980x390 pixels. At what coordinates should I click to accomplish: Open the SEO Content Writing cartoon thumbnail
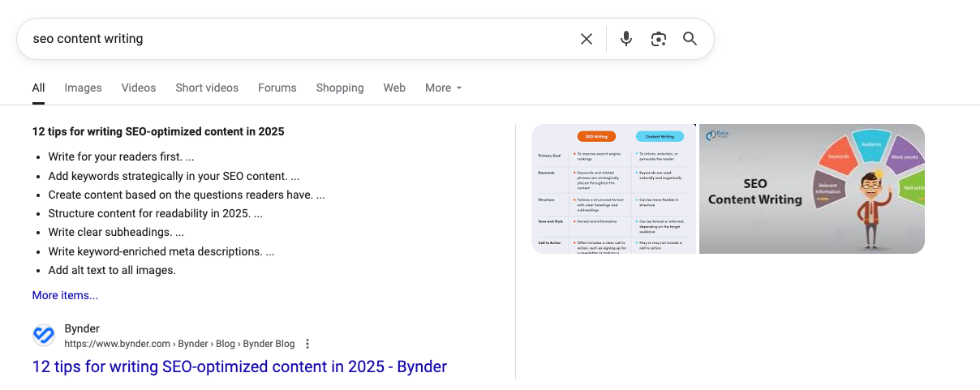point(811,189)
